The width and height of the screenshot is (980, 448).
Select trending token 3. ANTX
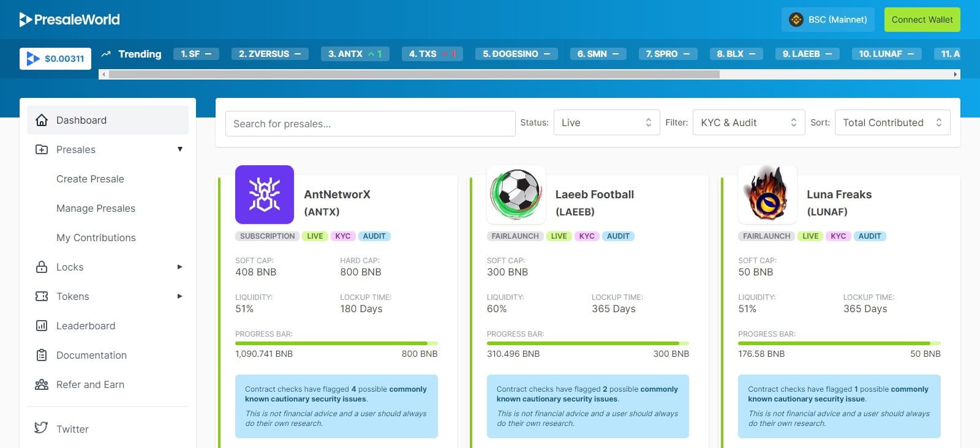point(355,54)
